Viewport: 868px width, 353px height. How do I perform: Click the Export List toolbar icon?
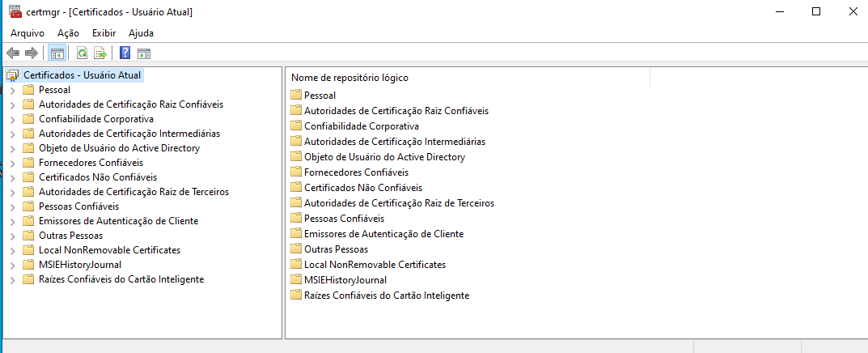100,53
